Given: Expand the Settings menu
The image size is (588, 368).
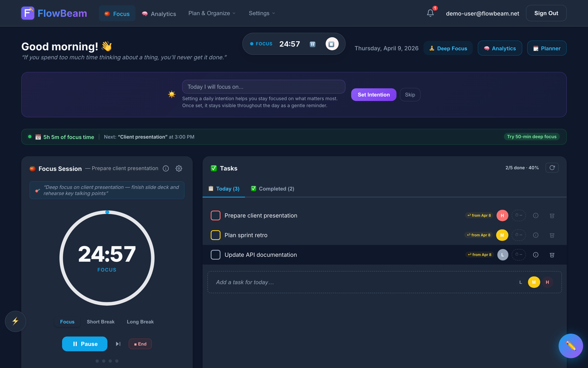Looking at the screenshot, I should [x=262, y=13].
